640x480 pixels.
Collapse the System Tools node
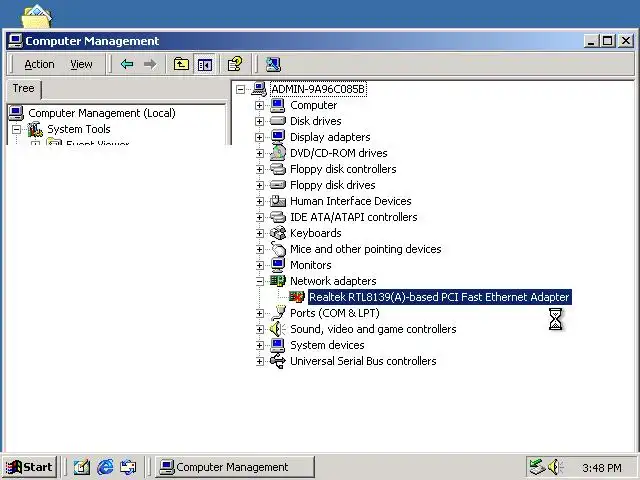16,129
